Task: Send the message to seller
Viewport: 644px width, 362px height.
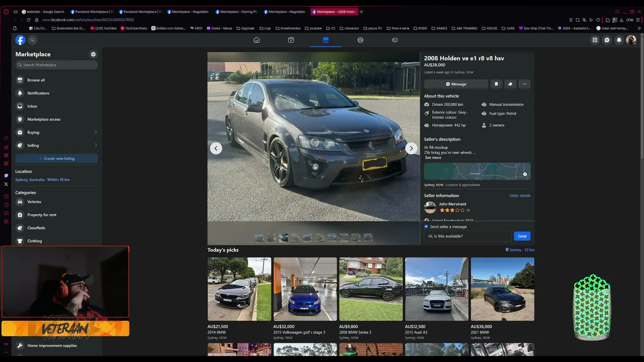Action: (x=522, y=236)
